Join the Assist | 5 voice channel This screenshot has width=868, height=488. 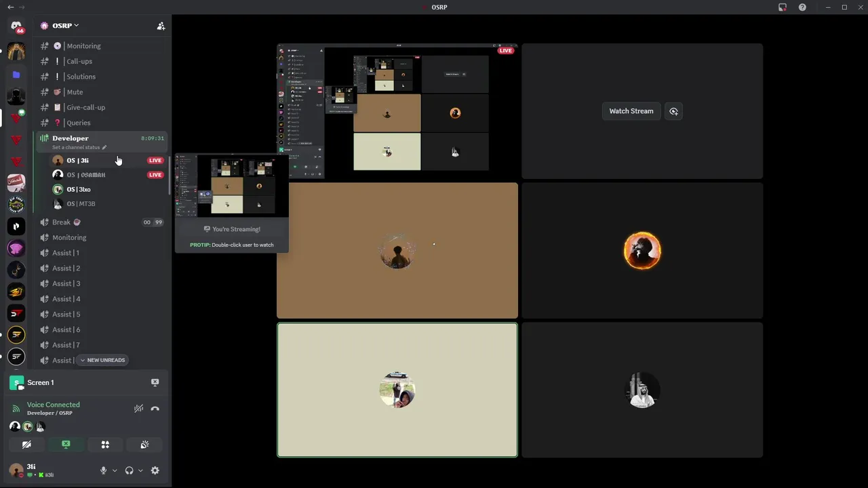pos(102,314)
